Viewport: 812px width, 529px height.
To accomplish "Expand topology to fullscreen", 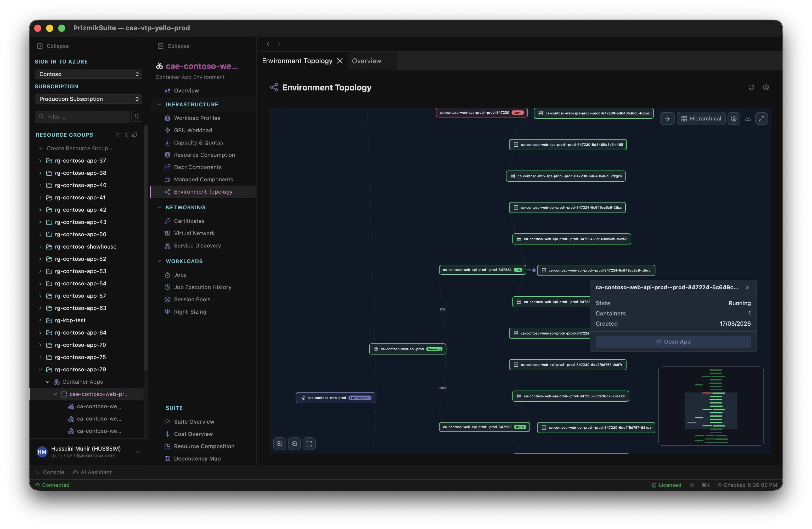I will click(x=762, y=119).
